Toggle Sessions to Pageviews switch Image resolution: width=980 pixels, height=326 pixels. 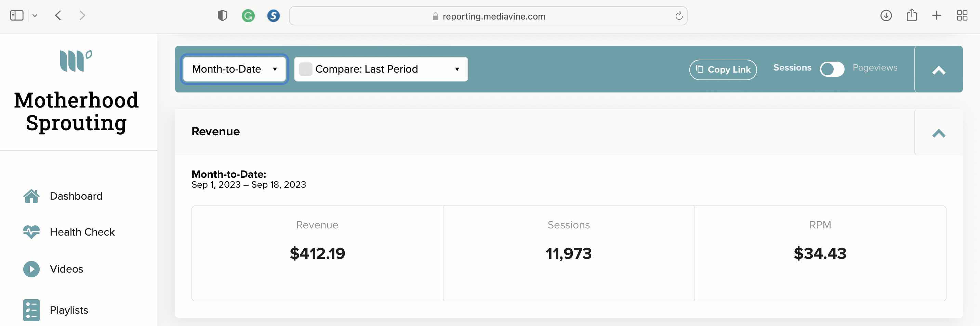(832, 69)
